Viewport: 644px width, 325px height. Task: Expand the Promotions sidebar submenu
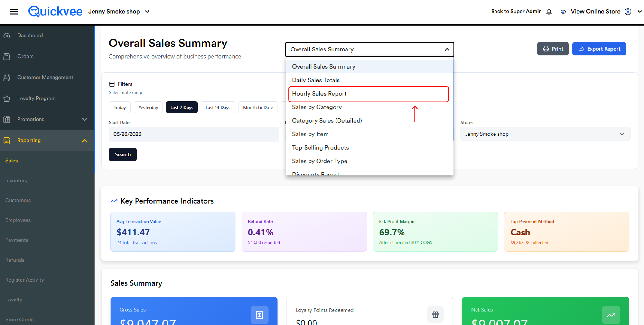click(84, 119)
